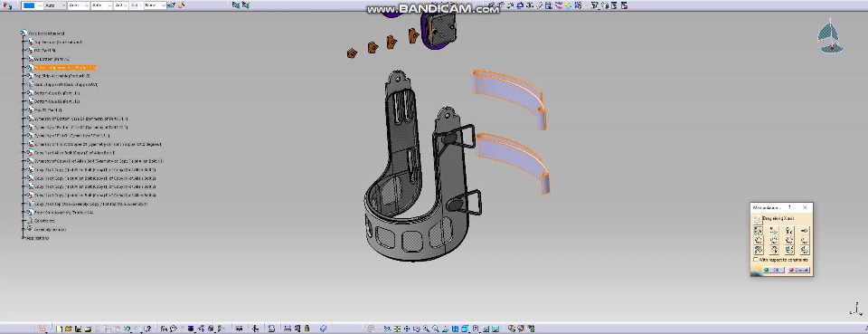Toggle the Drag along any axis icon
The image size is (868, 334).
click(x=805, y=231)
